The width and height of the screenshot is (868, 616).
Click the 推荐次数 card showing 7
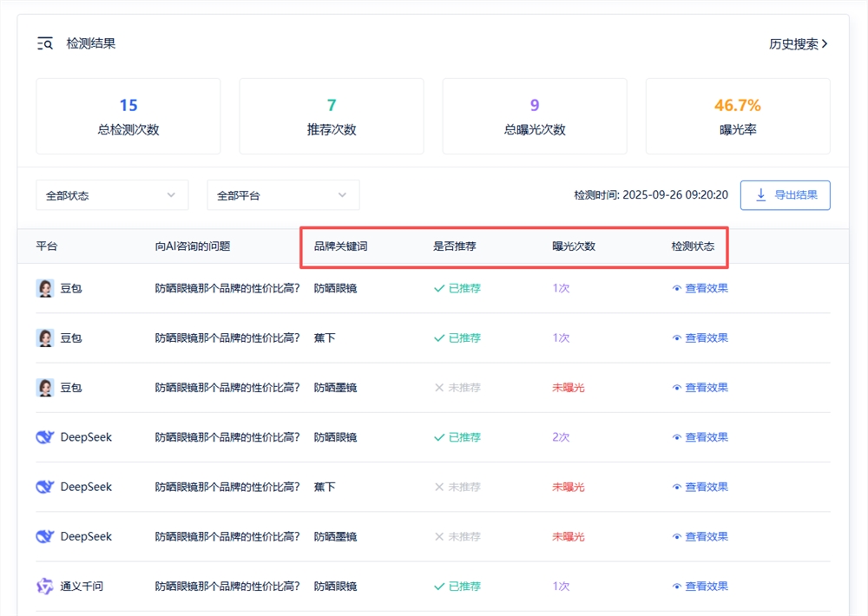point(331,115)
